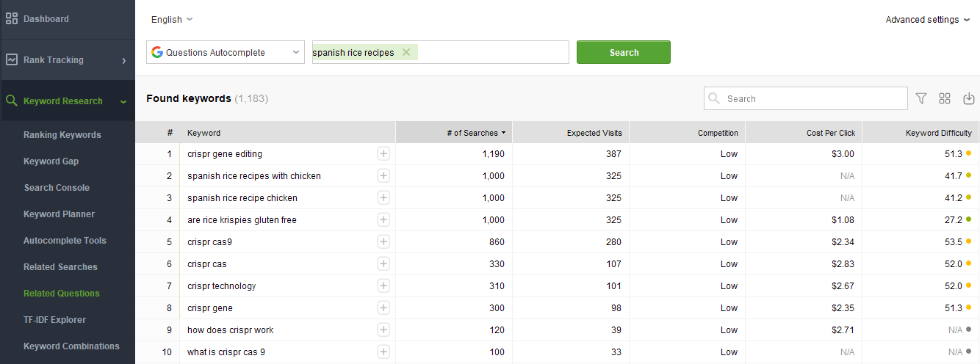Click the Dashboard icon in sidebar

click(12, 18)
